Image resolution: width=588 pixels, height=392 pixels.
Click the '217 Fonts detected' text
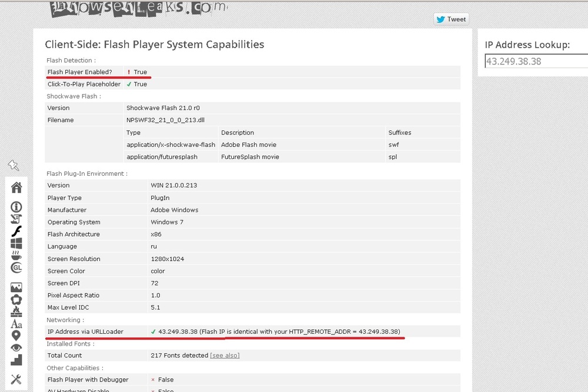click(x=179, y=356)
